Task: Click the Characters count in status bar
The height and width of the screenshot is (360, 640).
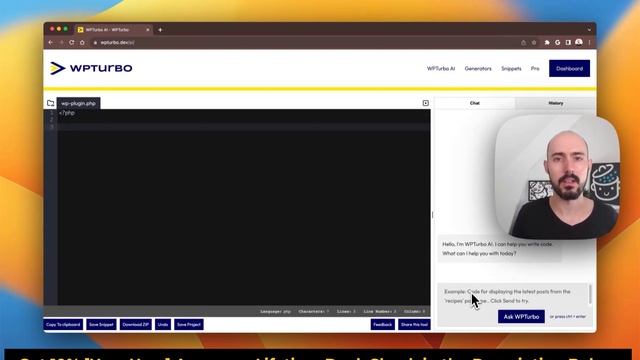Action: click(313, 311)
